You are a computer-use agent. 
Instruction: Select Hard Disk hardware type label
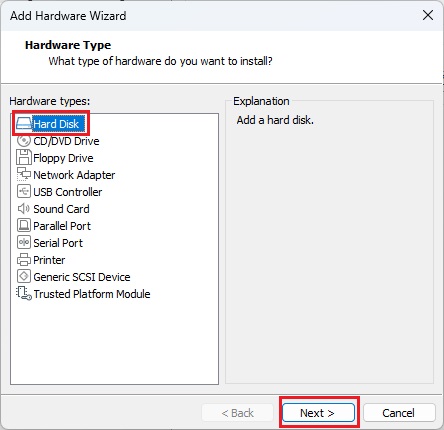[x=56, y=124]
